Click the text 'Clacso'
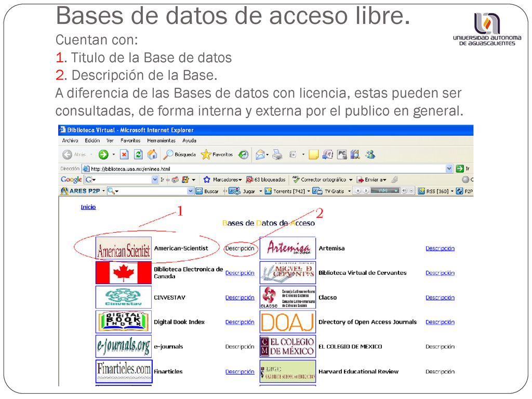This screenshot has height=399, width=532. tap(327, 298)
